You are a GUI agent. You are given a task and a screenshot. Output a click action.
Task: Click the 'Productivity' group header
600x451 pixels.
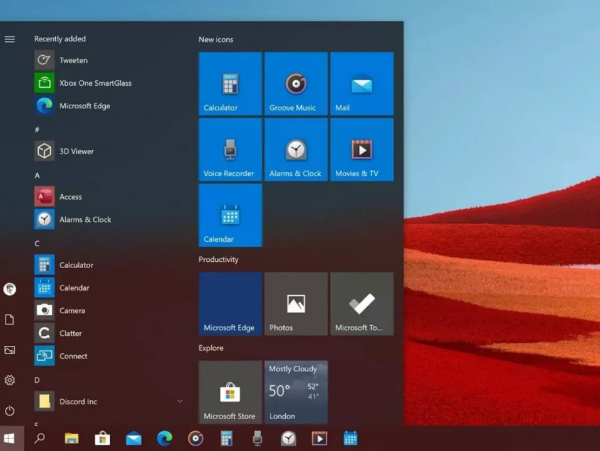click(218, 259)
